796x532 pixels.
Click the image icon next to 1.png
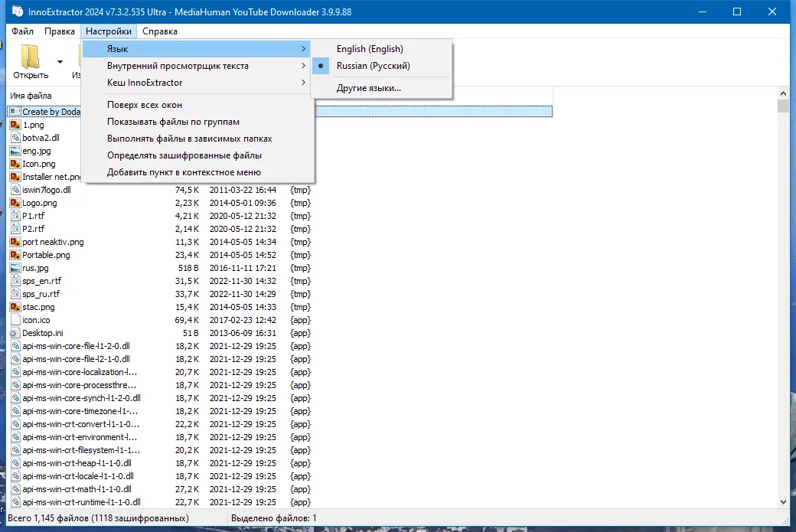[x=17, y=125]
